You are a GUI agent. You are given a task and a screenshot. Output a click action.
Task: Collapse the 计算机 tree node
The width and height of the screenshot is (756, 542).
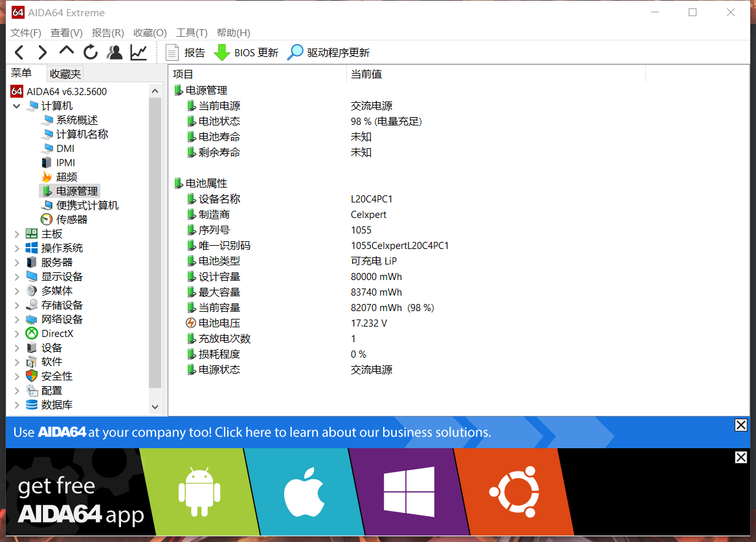(17, 106)
